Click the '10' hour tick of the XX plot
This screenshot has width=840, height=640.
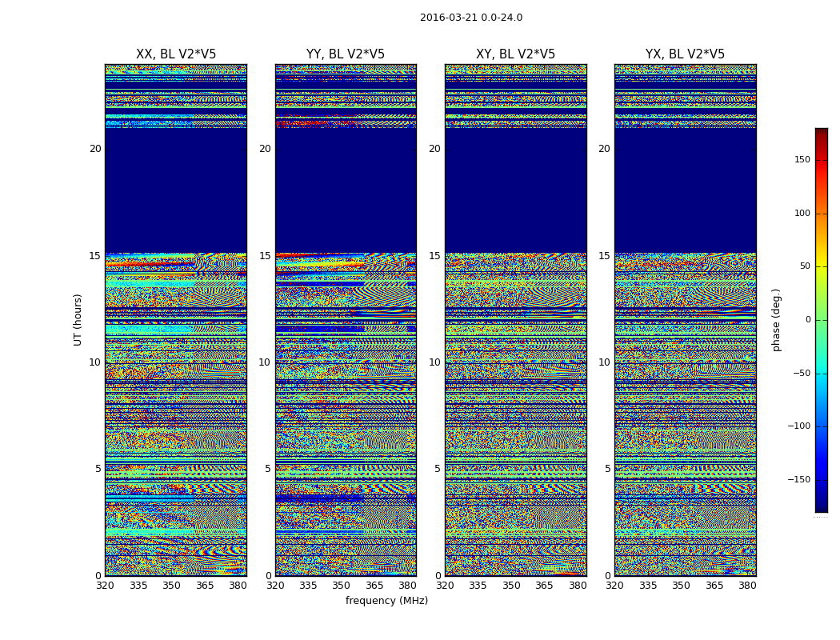tap(95, 362)
